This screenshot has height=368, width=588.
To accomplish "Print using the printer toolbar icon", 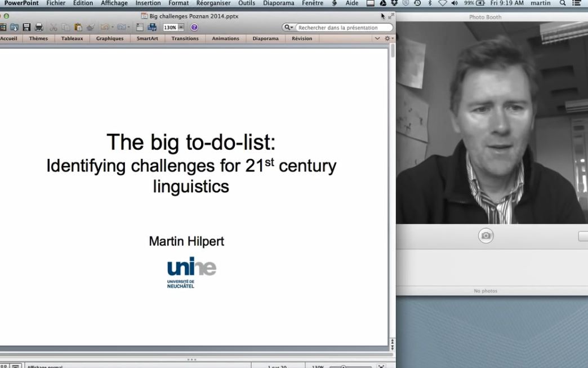I will pyautogui.click(x=39, y=28).
